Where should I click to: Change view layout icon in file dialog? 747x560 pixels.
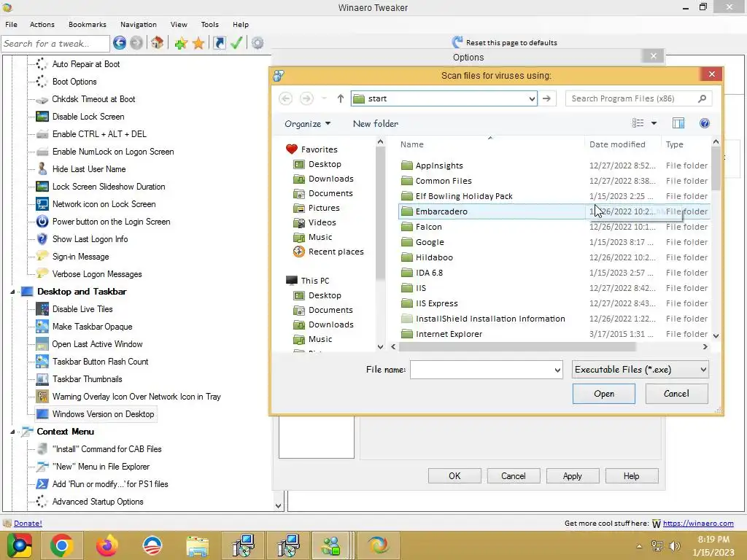(x=638, y=123)
